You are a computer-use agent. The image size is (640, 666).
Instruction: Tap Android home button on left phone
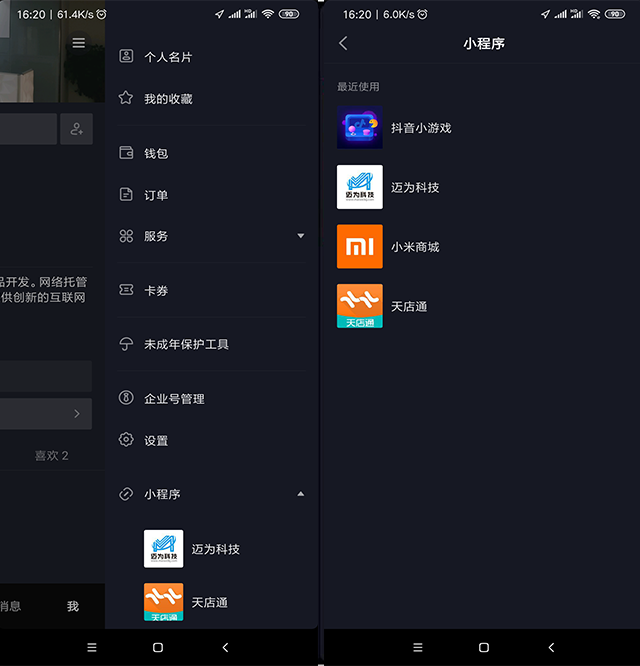tap(158, 647)
